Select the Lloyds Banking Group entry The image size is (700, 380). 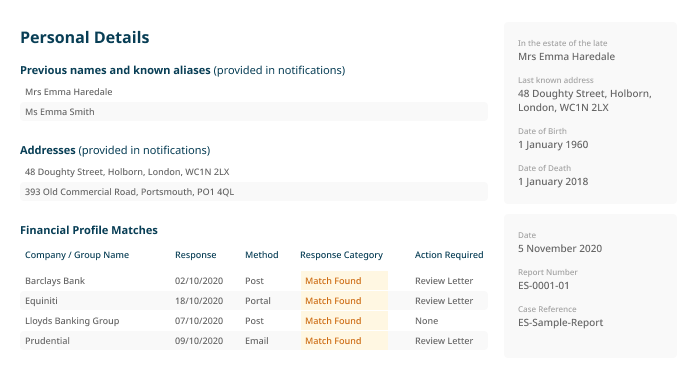[72, 321]
